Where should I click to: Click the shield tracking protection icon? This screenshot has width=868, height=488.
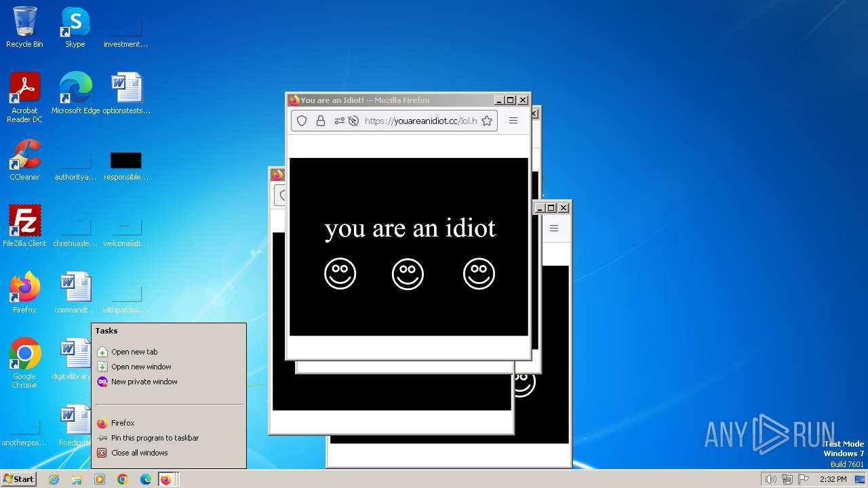tap(302, 121)
